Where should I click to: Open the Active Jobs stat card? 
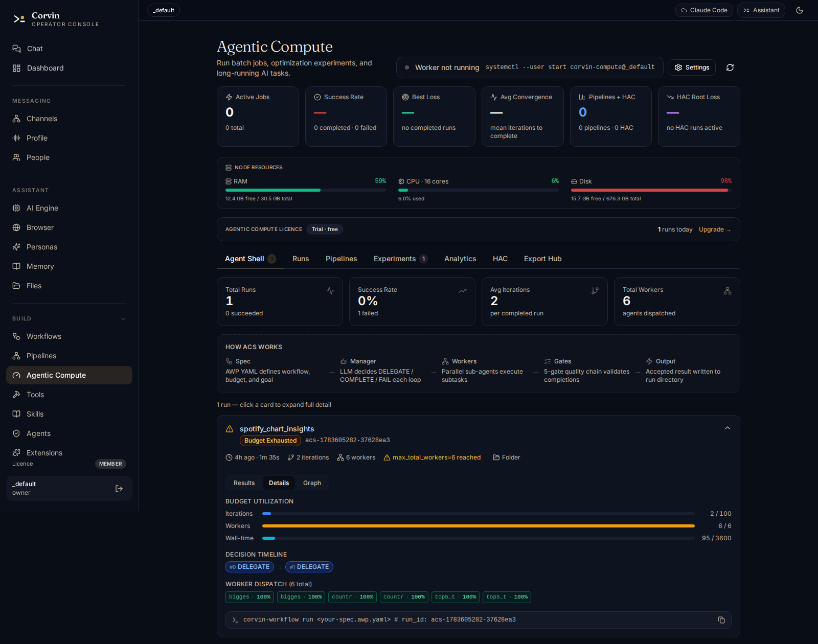(x=258, y=117)
